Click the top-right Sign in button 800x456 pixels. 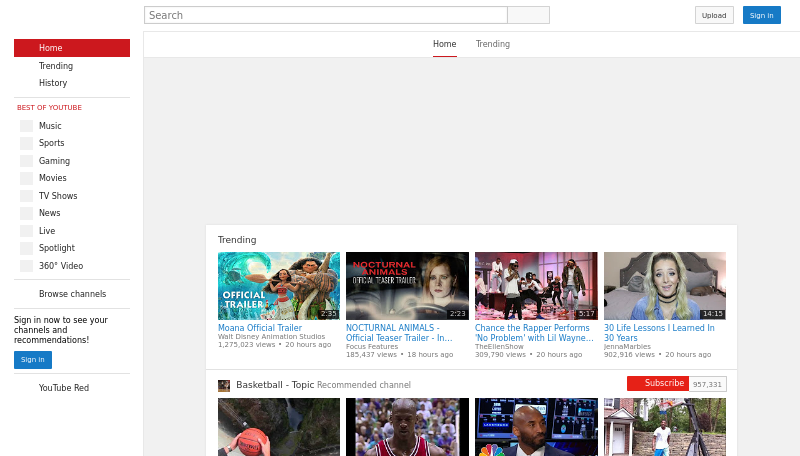pyautogui.click(x=762, y=15)
